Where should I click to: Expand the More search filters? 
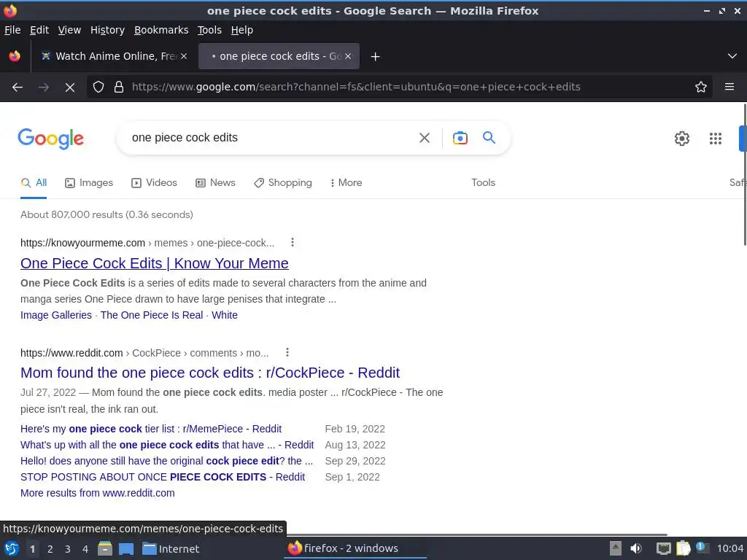[347, 183]
